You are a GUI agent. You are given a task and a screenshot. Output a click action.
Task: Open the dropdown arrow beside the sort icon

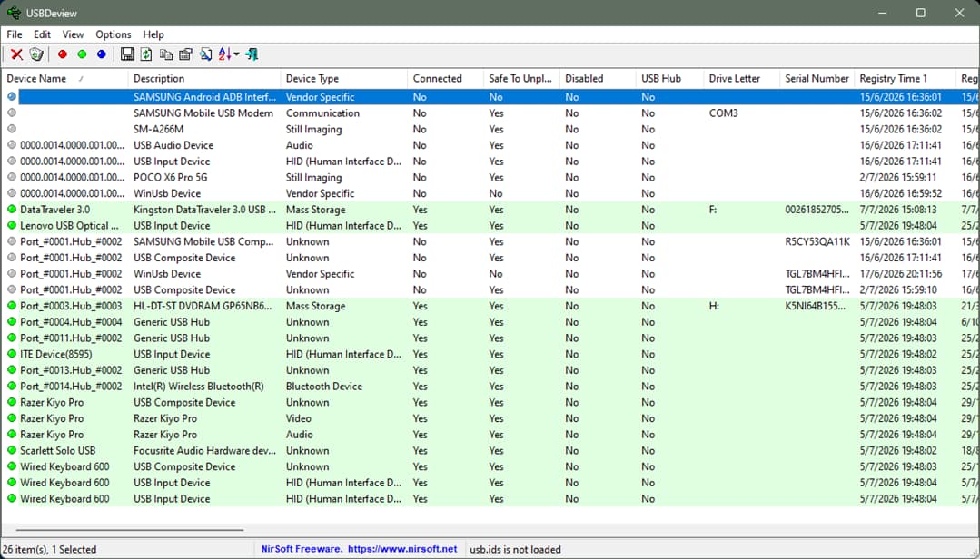click(x=236, y=54)
